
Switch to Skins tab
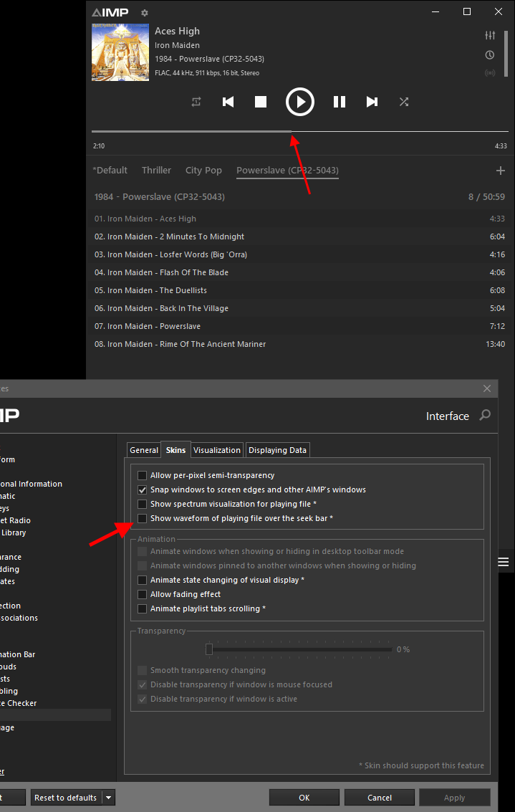(176, 449)
